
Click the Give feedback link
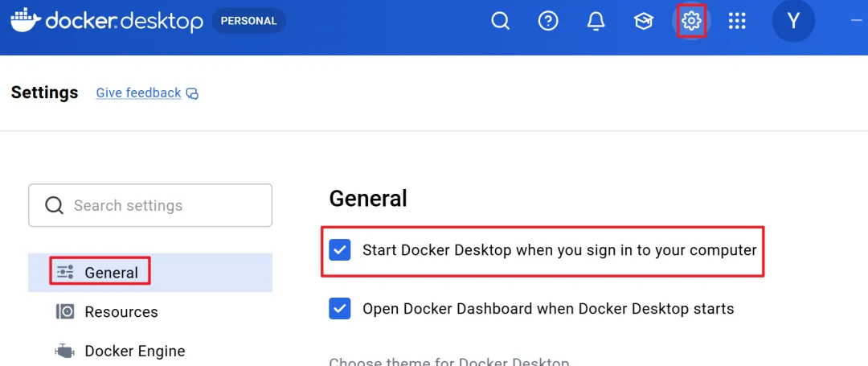click(x=138, y=93)
